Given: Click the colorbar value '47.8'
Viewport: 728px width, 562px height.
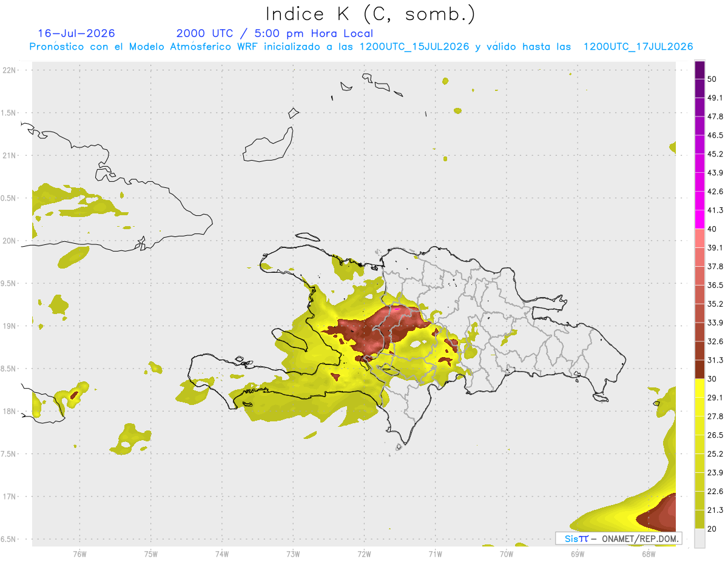Looking at the screenshot, I should 715,116.
